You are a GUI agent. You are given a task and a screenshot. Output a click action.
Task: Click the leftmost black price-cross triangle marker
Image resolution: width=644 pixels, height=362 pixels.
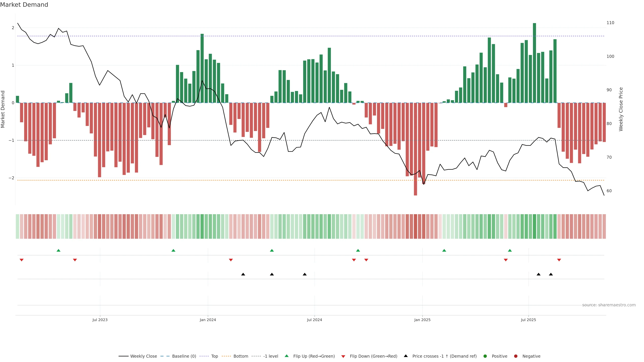coord(243,274)
